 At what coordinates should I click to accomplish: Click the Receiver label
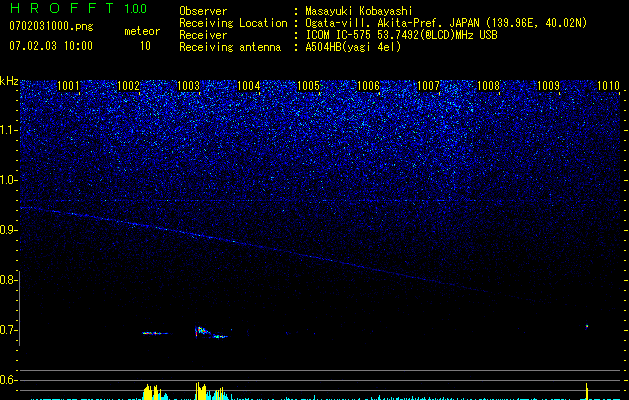[x=203, y=35]
